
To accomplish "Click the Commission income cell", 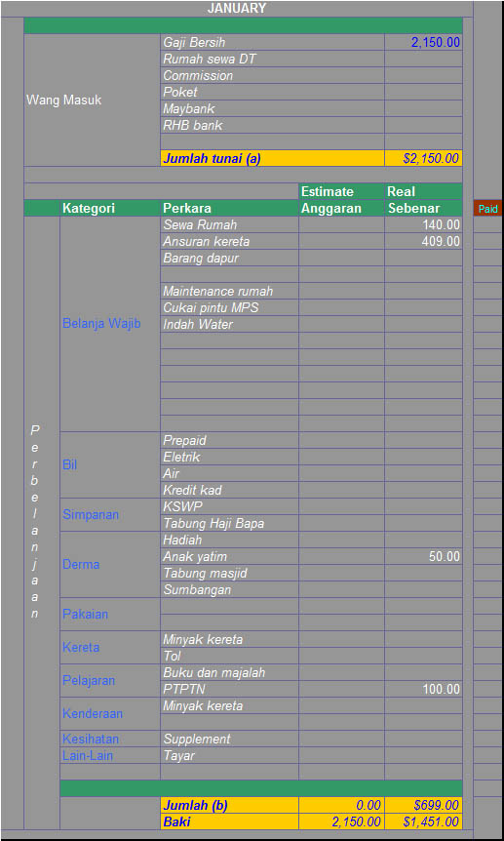I will click(272, 76).
